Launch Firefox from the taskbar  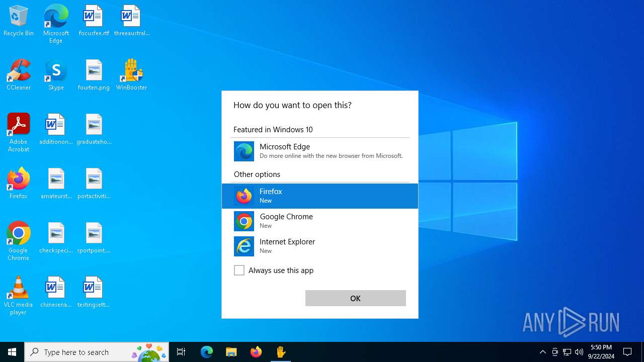pyautogui.click(x=256, y=352)
